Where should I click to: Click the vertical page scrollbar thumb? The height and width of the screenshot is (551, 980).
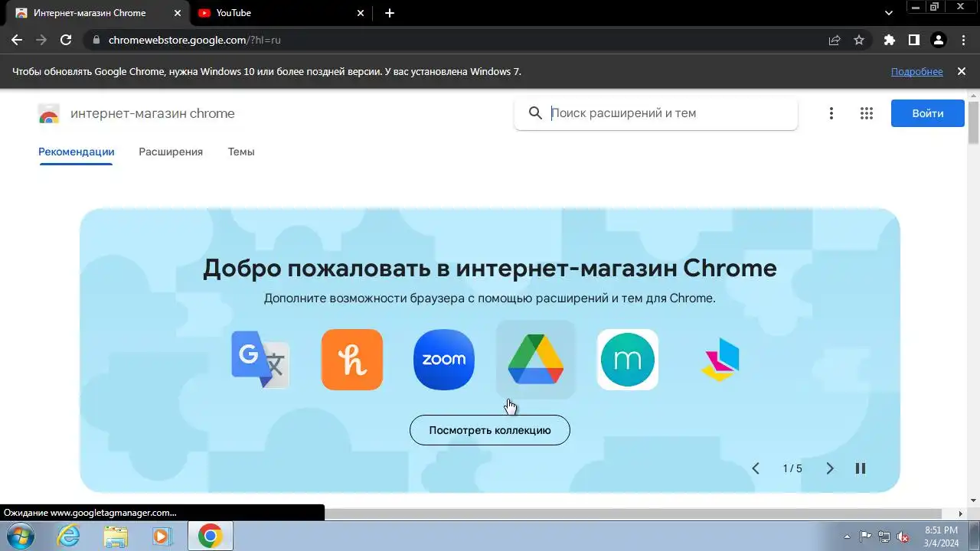click(973, 122)
